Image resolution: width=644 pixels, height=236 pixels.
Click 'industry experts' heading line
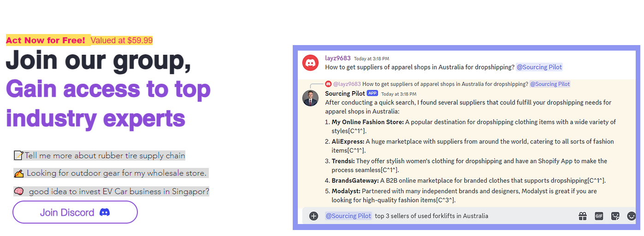(x=95, y=119)
